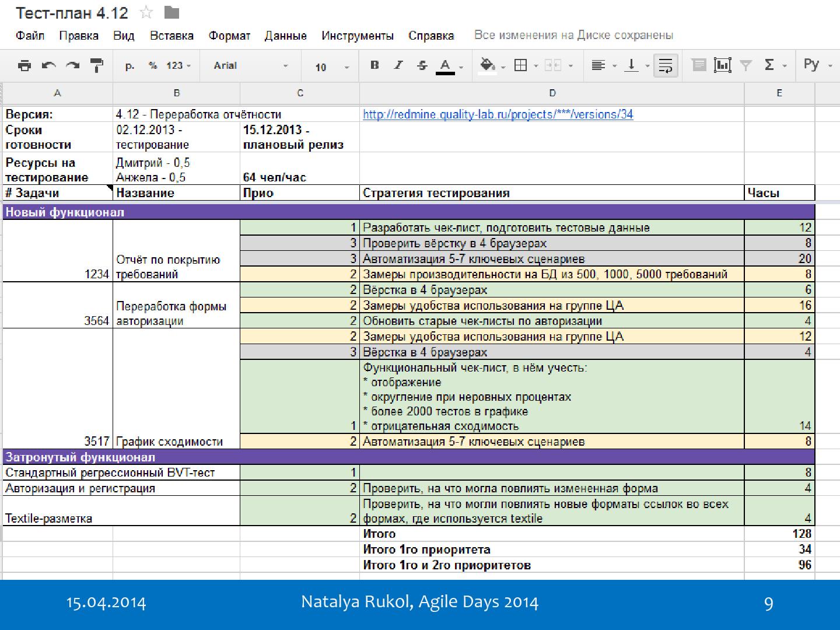
Task: Open the Формат menu
Action: click(x=229, y=36)
